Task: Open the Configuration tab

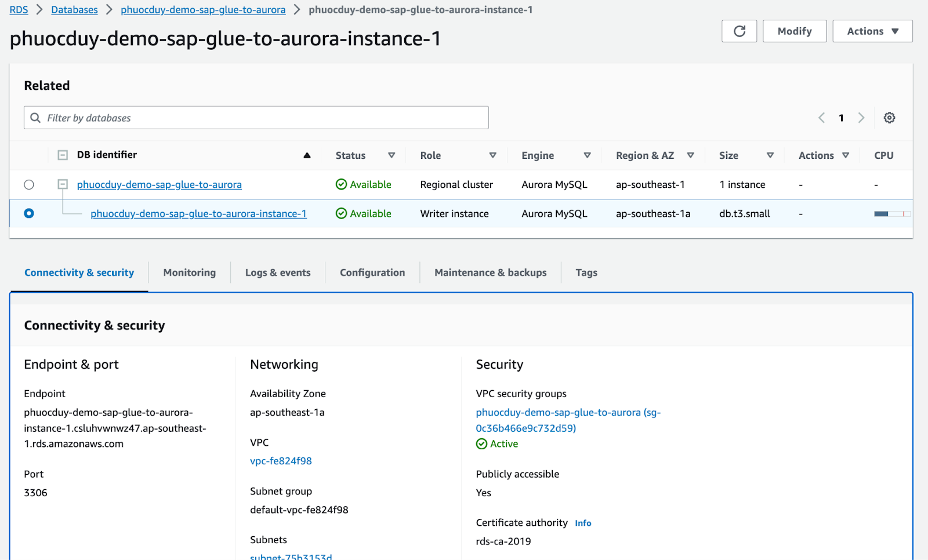Action: point(372,272)
